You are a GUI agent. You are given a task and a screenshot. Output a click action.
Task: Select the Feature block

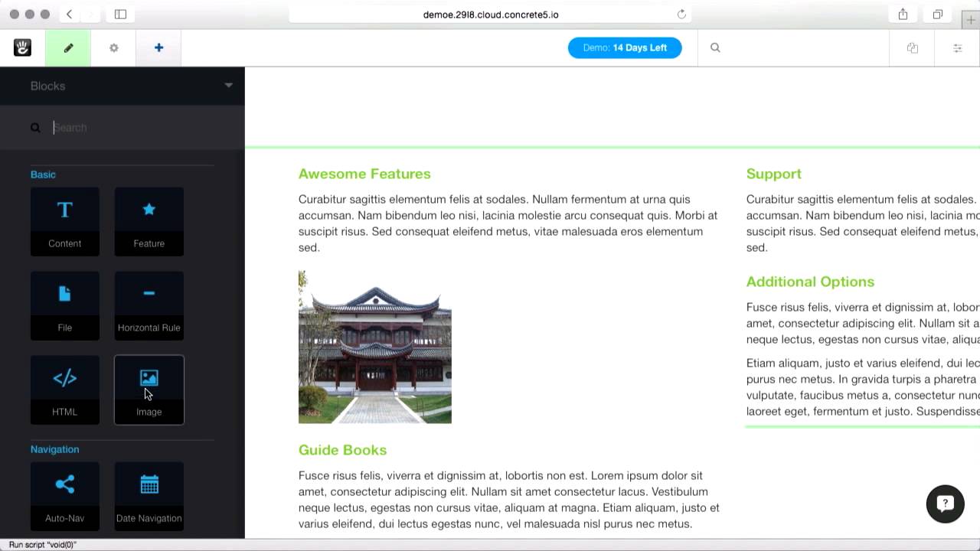149,221
